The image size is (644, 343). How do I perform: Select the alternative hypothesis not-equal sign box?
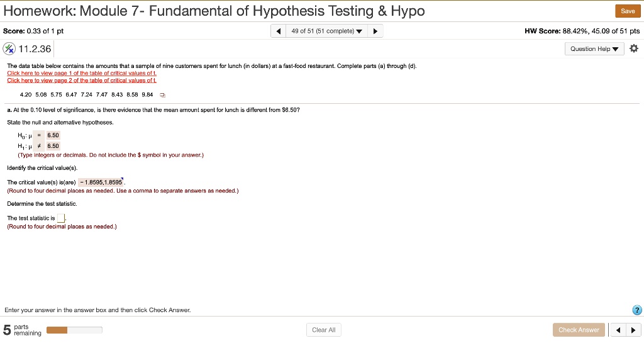(x=38, y=146)
